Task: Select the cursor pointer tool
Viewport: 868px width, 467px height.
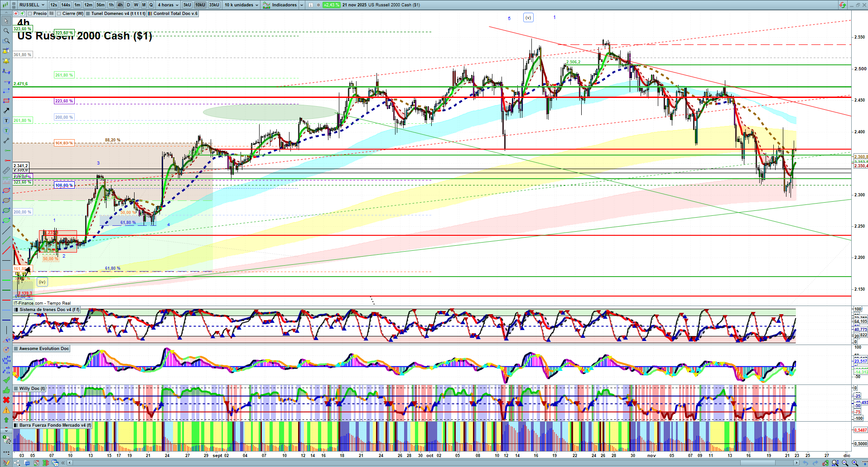Action: (x=6, y=21)
